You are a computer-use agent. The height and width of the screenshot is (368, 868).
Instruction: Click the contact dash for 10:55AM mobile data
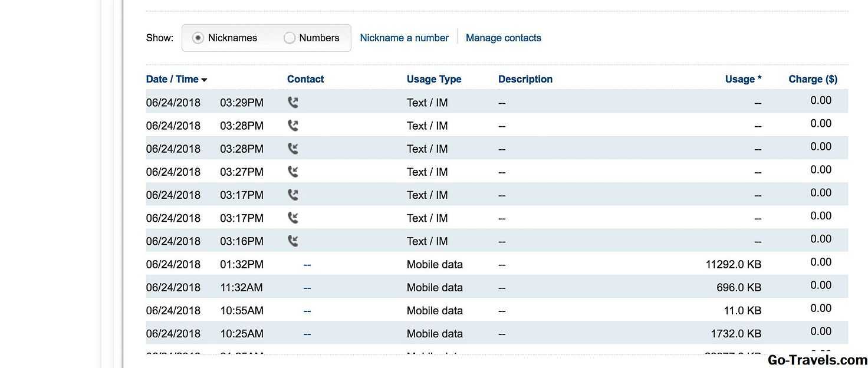(x=307, y=310)
